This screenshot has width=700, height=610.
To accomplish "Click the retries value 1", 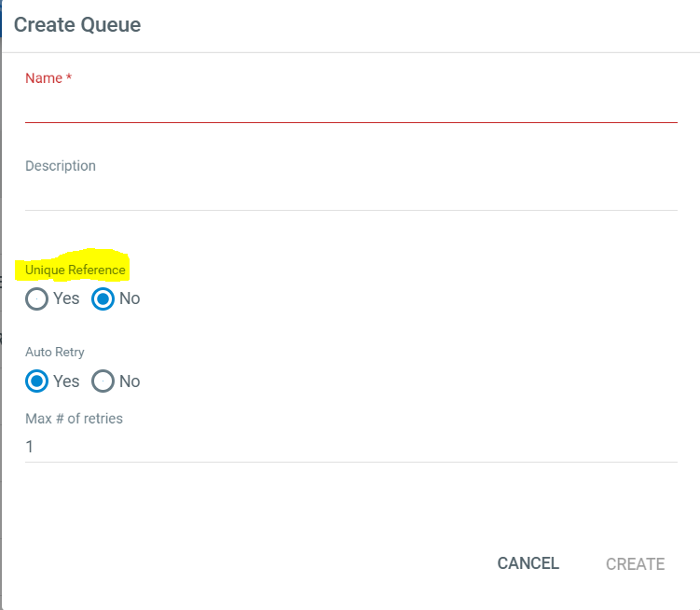I will click(x=30, y=447).
